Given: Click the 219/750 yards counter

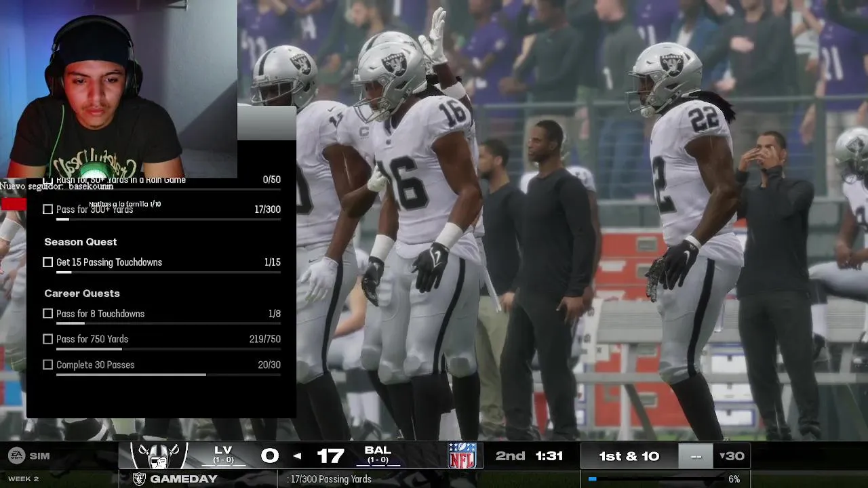Looking at the screenshot, I should [x=265, y=339].
